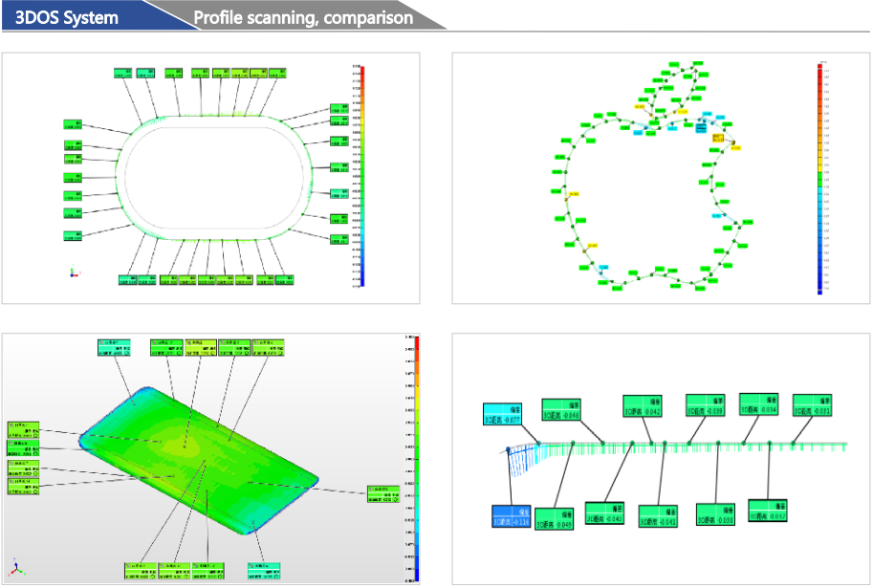Click the XYZ axis triad in the 3D phone view
The height and width of the screenshot is (588, 873).
[x=16, y=569]
